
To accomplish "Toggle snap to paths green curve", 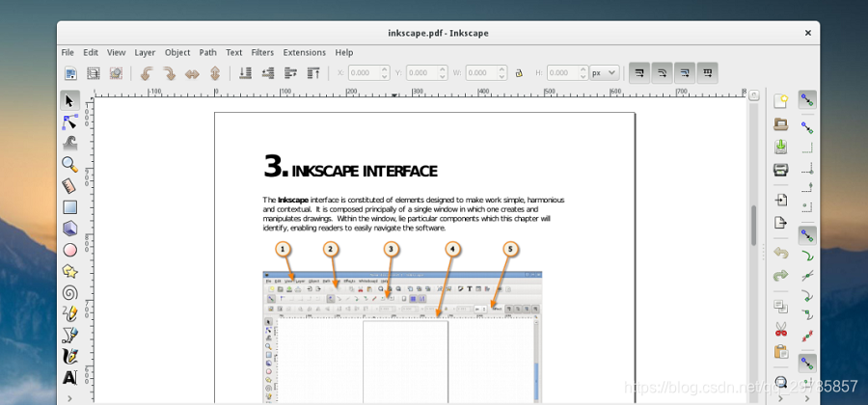I will pos(807,256).
